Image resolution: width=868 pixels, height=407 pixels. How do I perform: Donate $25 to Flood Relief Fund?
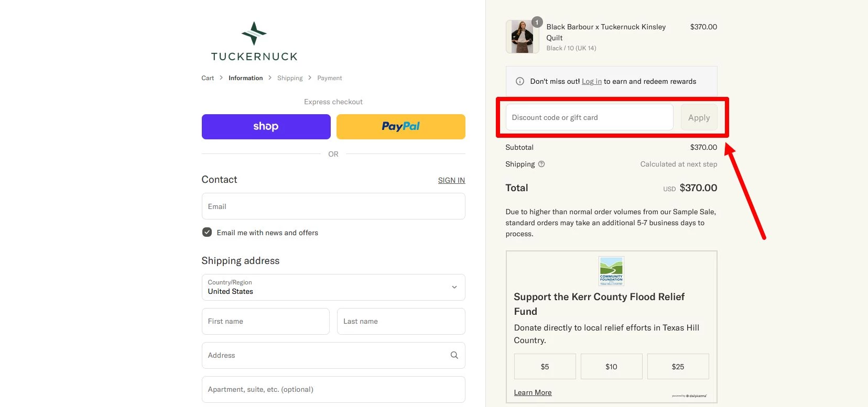[x=678, y=367]
